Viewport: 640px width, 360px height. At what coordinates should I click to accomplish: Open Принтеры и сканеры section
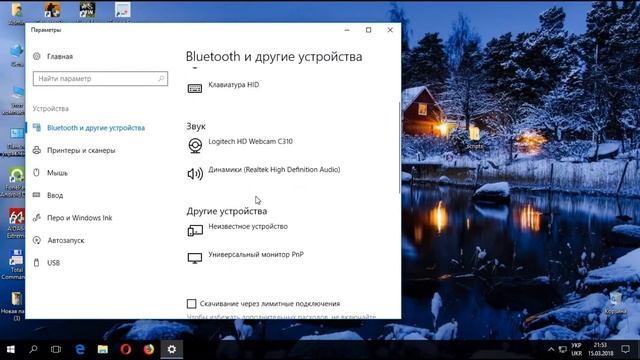point(81,150)
